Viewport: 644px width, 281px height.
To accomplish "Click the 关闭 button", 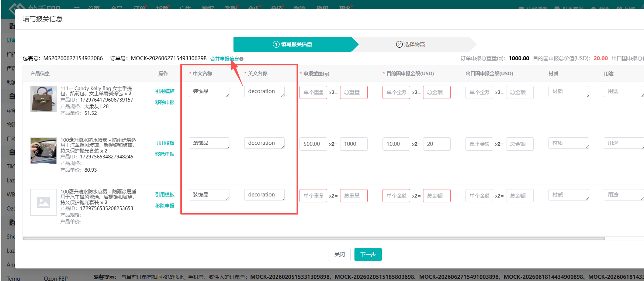I will [340, 254].
